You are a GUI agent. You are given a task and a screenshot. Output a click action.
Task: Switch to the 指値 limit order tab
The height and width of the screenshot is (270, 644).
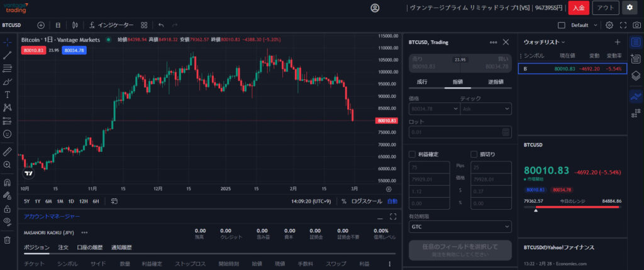458,82
